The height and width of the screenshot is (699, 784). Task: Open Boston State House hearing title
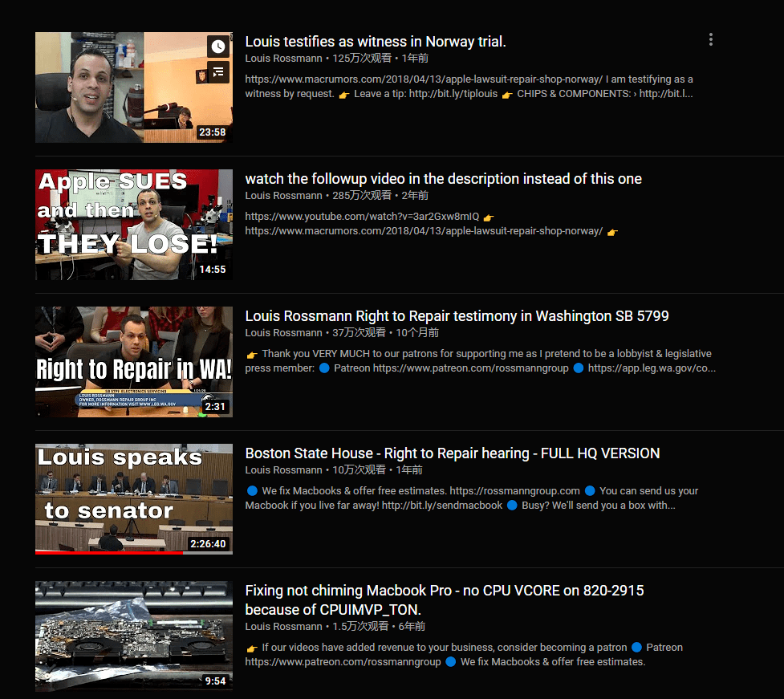(453, 453)
